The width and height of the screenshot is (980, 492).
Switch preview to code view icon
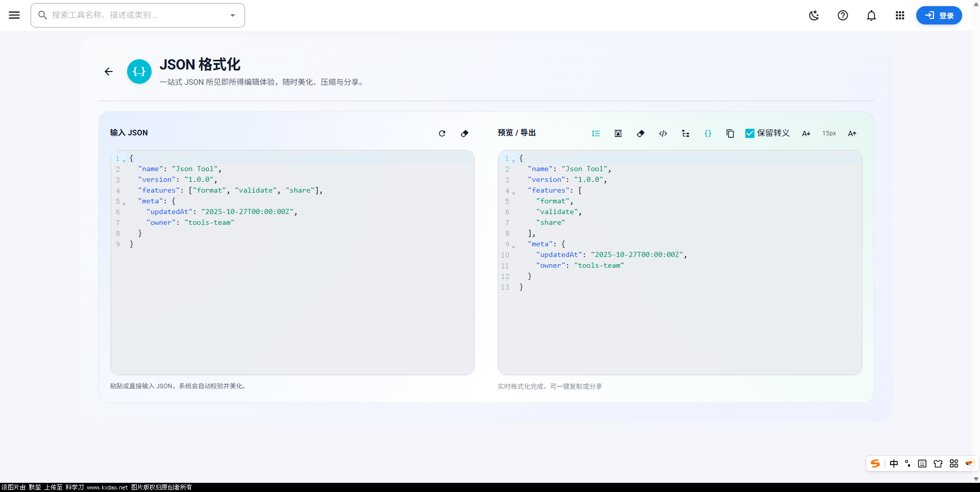coord(663,133)
